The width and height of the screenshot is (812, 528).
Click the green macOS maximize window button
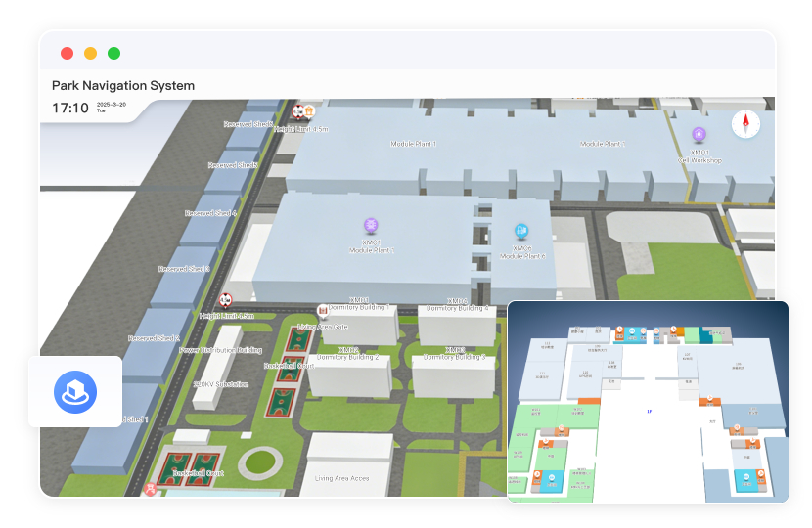coord(113,54)
